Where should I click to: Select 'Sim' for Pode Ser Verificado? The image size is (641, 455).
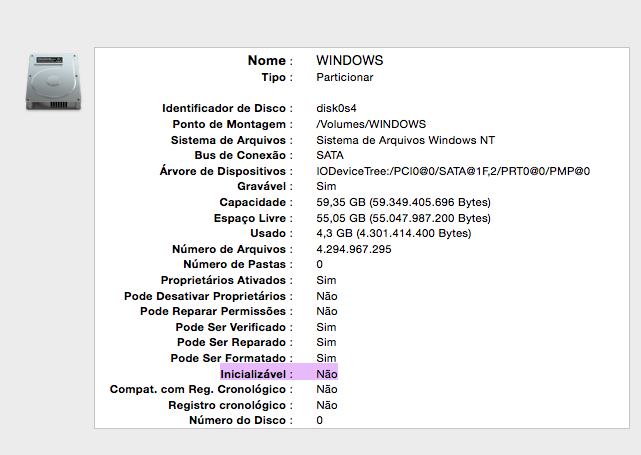click(x=326, y=327)
